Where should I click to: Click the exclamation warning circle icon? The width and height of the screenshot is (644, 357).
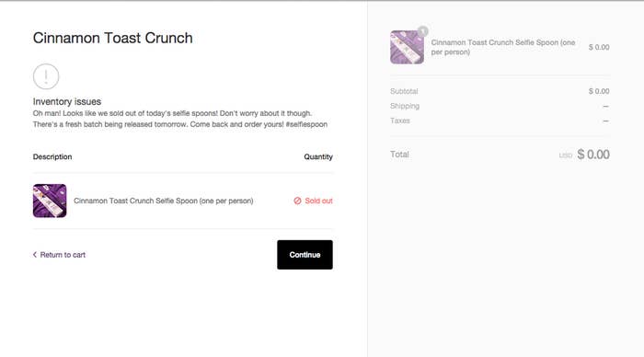coord(46,76)
